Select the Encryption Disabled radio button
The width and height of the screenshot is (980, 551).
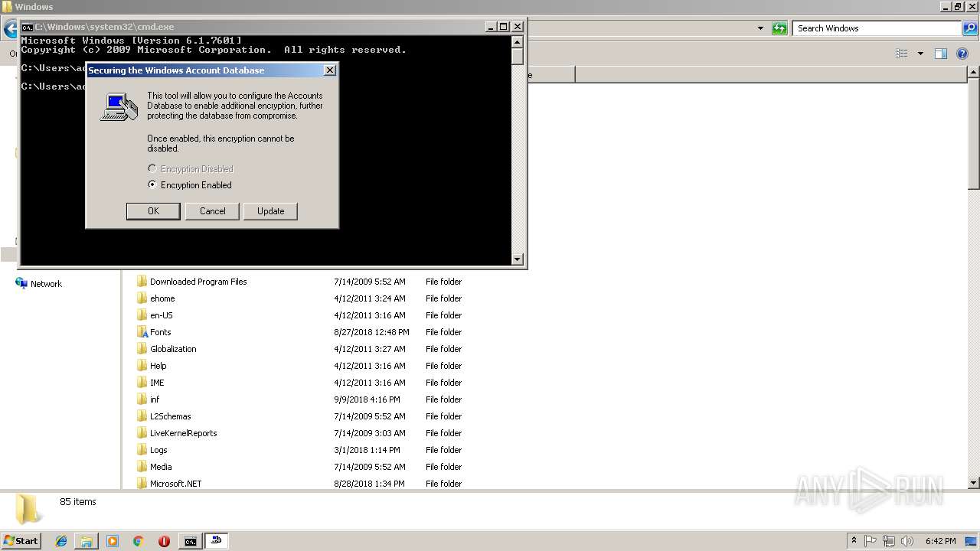152,168
